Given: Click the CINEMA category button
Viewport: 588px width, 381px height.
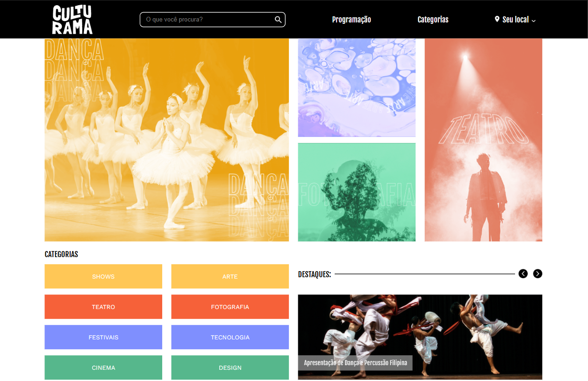Looking at the screenshot, I should [x=103, y=367].
